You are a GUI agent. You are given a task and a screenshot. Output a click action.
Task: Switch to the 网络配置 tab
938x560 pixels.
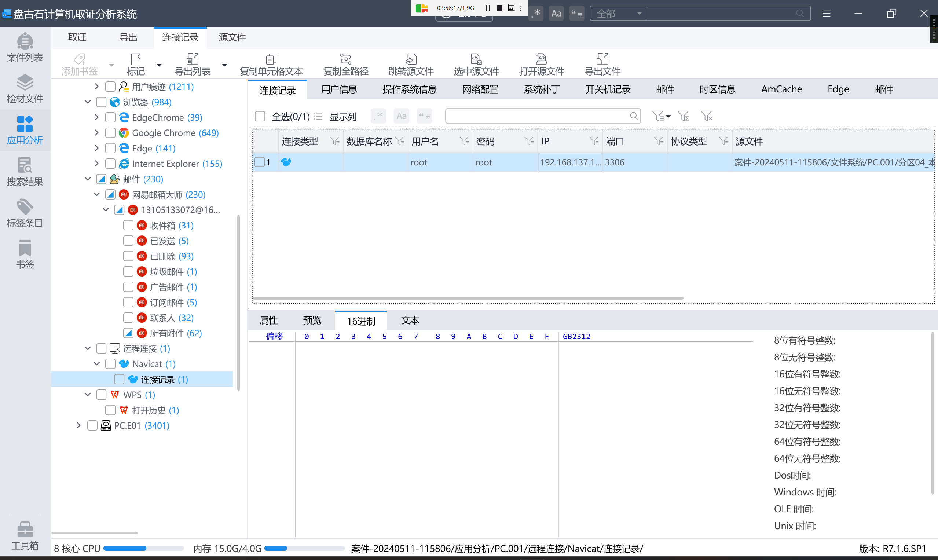coord(480,89)
